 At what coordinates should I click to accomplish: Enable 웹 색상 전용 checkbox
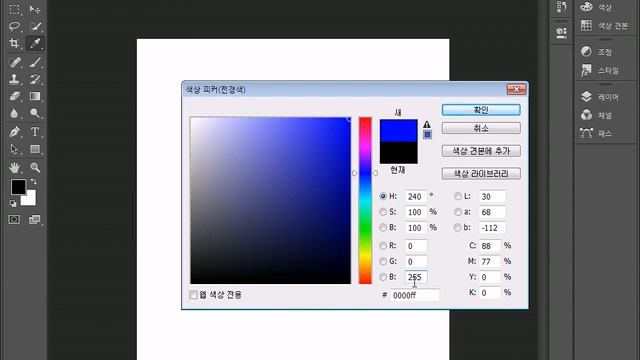point(193,295)
